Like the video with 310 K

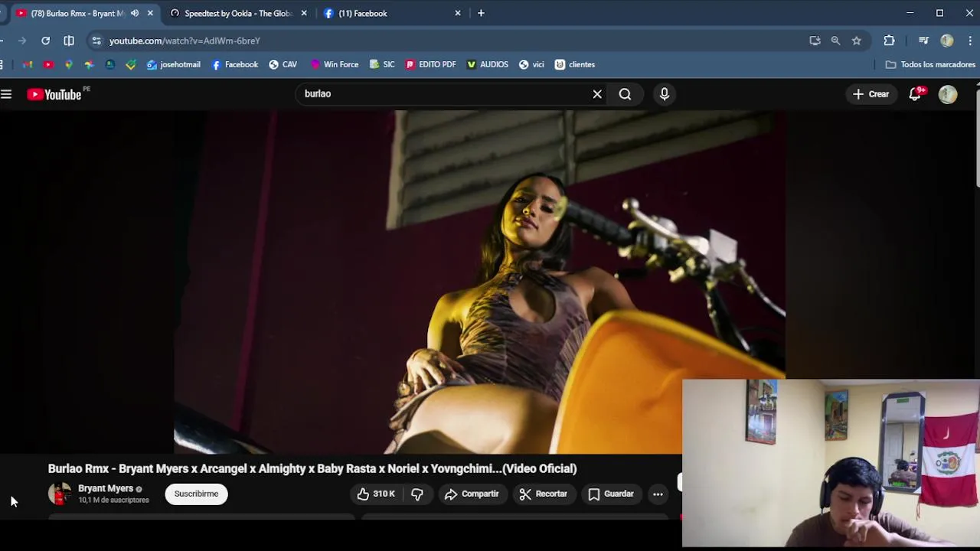pos(376,494)
